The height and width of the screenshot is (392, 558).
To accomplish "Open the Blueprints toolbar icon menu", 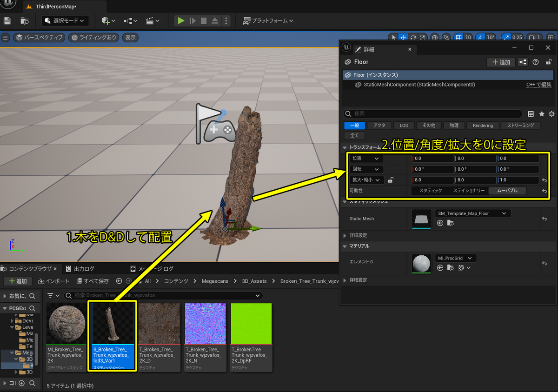I will (x=130, y=21).
